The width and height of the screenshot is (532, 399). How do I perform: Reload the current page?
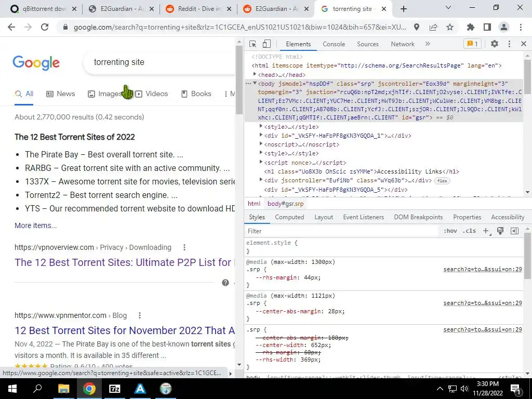click(45, 27)
